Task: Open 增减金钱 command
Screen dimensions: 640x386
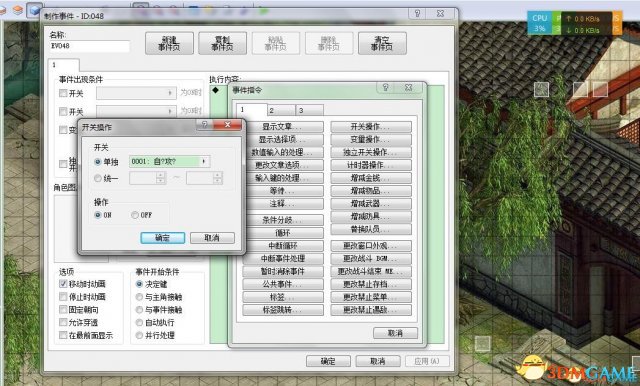Action: click(x=371, y=178)
